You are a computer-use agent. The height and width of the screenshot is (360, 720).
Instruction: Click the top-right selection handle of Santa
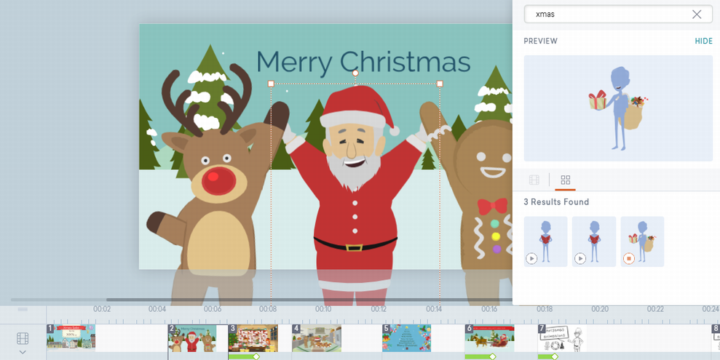pos(440,84)
